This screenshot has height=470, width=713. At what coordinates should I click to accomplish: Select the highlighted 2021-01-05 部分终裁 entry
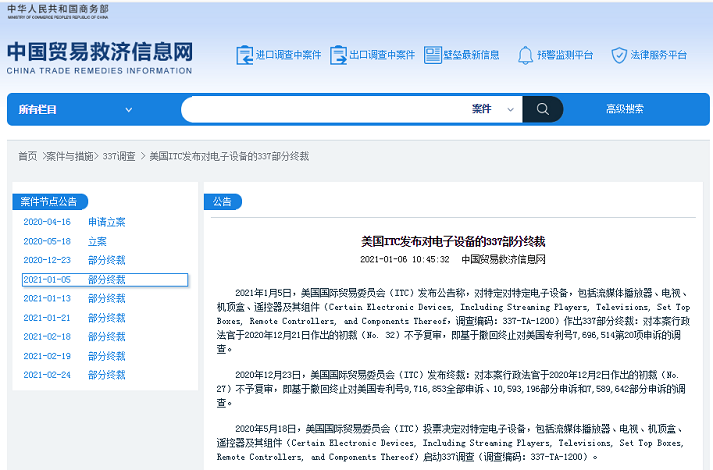[x=105, y=280]
